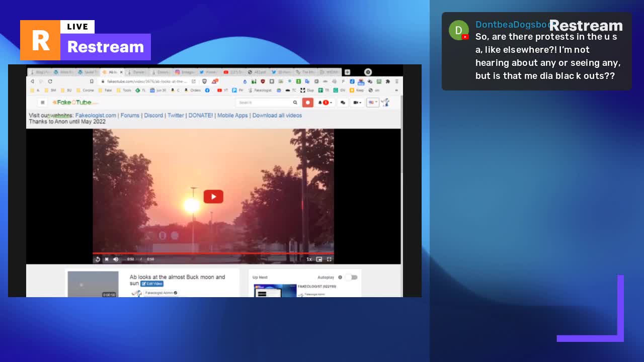Viewport: 644px width, 362px height.
Task: Click the search magnifier icon
Action: point(295,103)
